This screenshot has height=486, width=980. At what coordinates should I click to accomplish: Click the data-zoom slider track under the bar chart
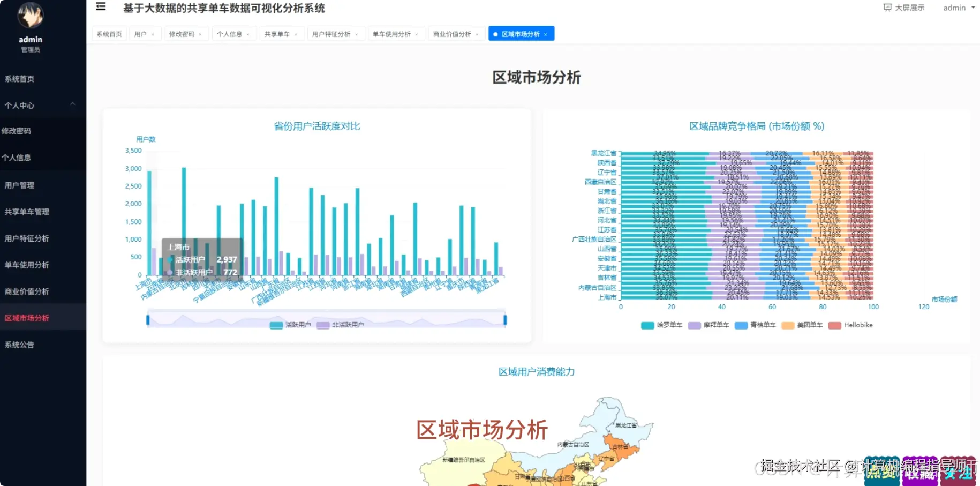pyautogui.click(x=326, y=317)
